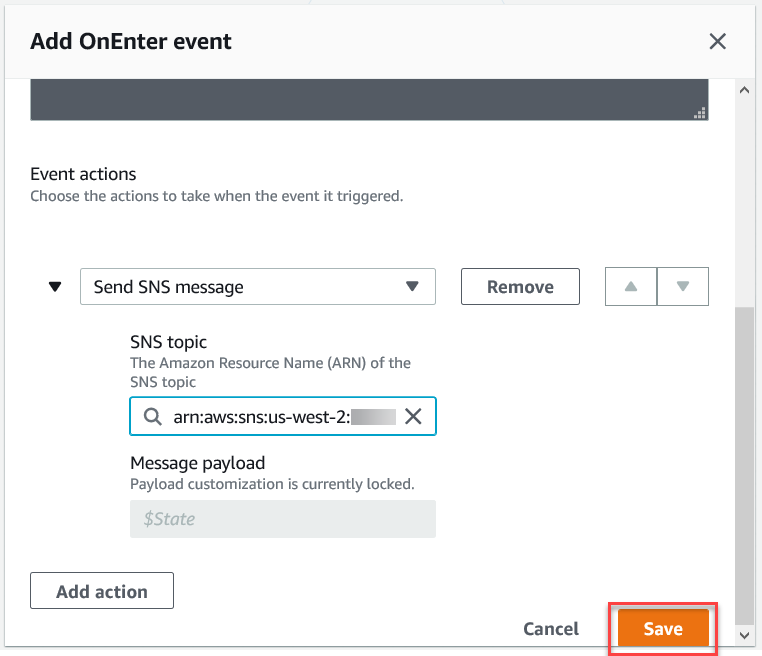762x656 pixels.
Task: Open the Send SNS message dropdown
Action: 257,287
